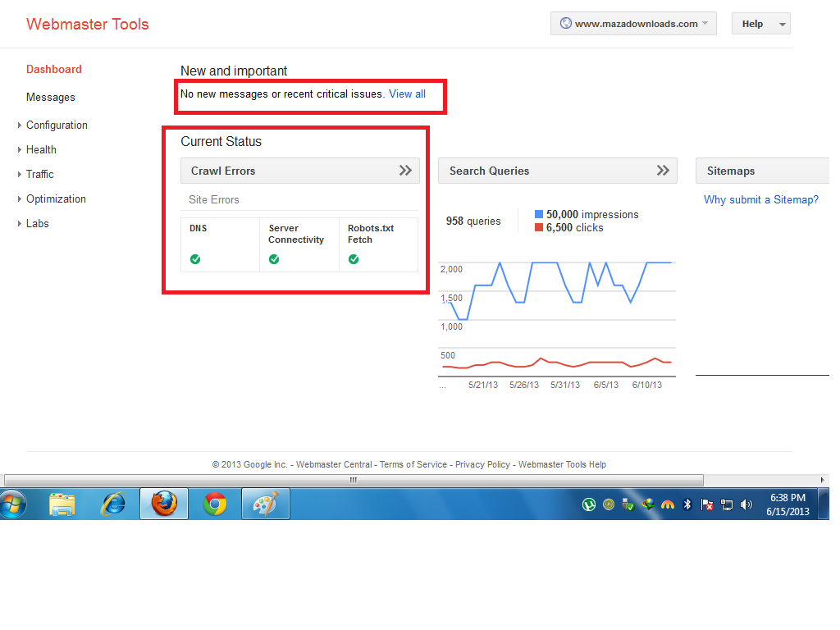This screenshot has width=840, height=630.
Task: Open the Internet Download Manager tray icon
Action: [x=648, y=504]
